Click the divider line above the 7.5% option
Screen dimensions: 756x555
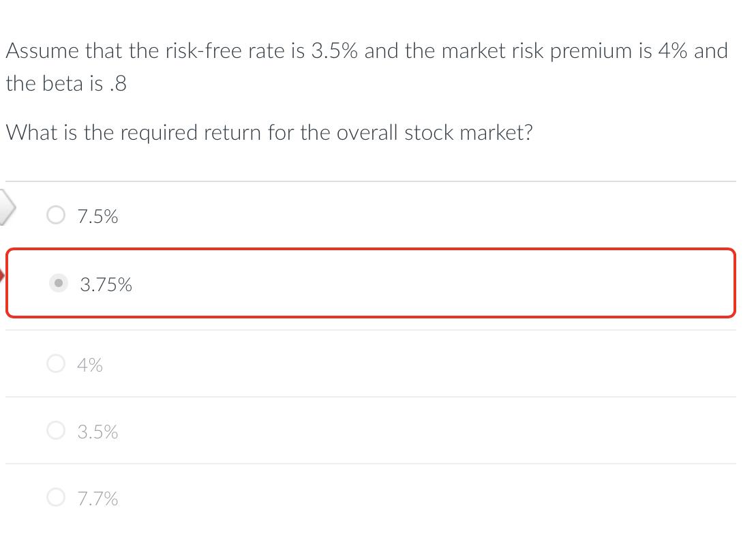tap(371, 180)
